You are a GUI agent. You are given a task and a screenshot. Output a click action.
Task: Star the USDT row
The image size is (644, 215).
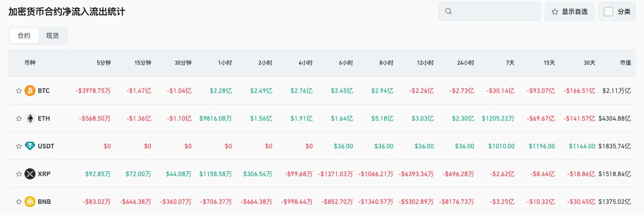[19, 146]
